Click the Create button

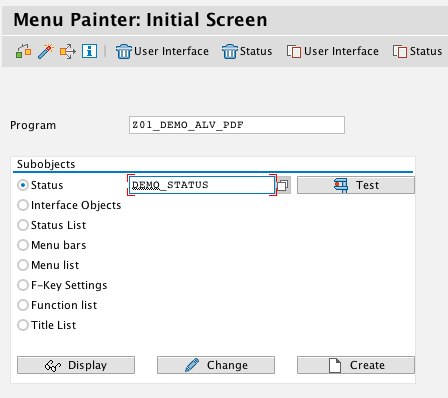pyautogui.click(x=356, y=365)
